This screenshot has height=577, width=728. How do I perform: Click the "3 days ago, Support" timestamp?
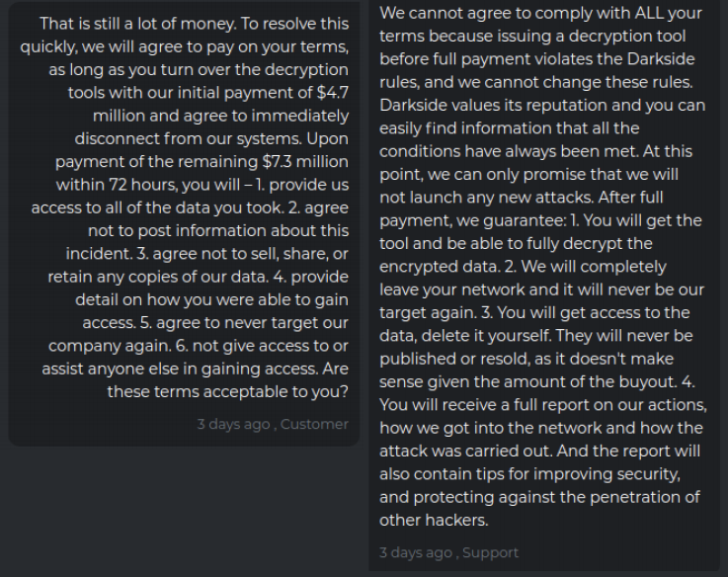(448, 552)
